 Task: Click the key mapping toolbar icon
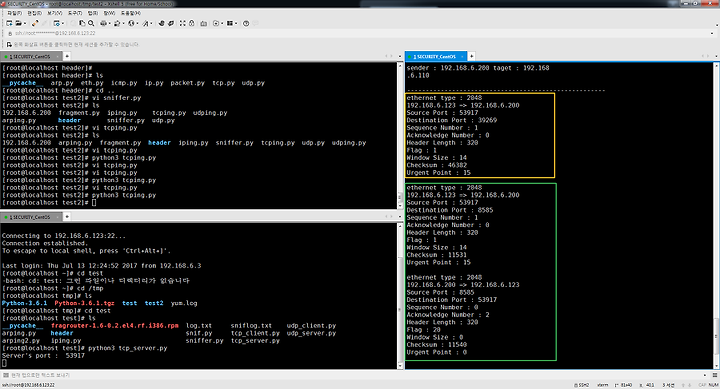click(x=203, y=23)
